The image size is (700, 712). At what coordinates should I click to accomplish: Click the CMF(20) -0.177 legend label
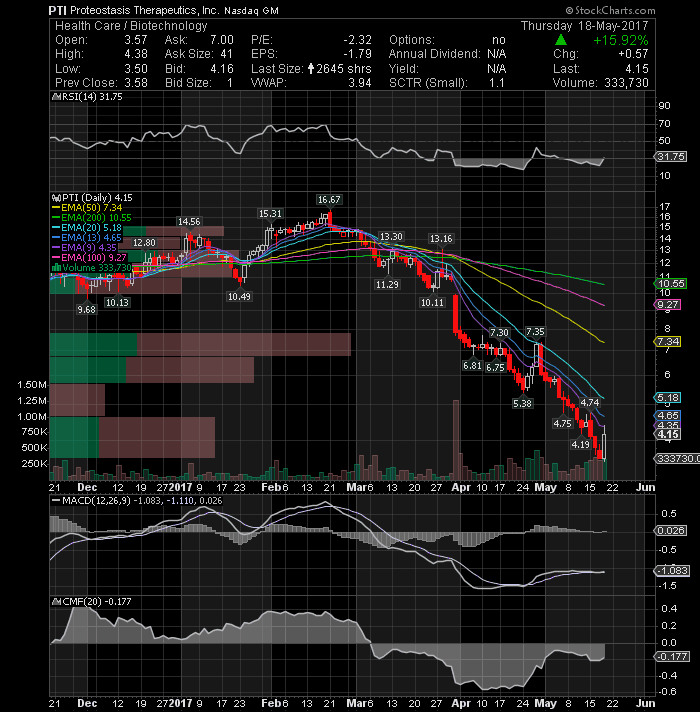(x=97, y=602)
